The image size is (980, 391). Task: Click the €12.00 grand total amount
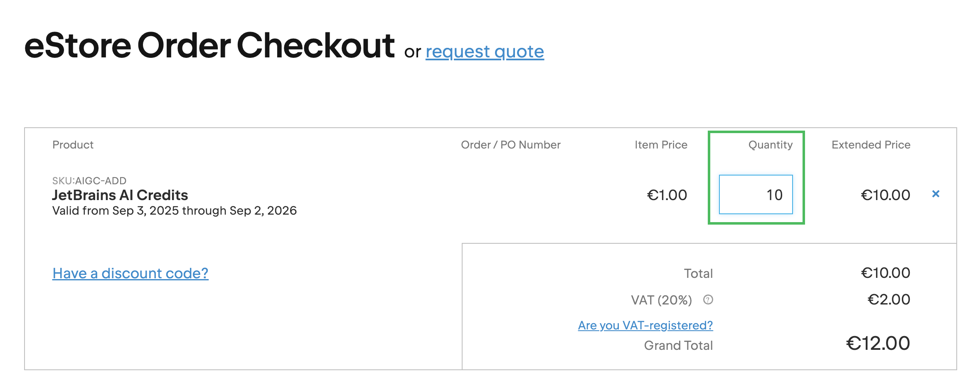[x=878, y=344]
